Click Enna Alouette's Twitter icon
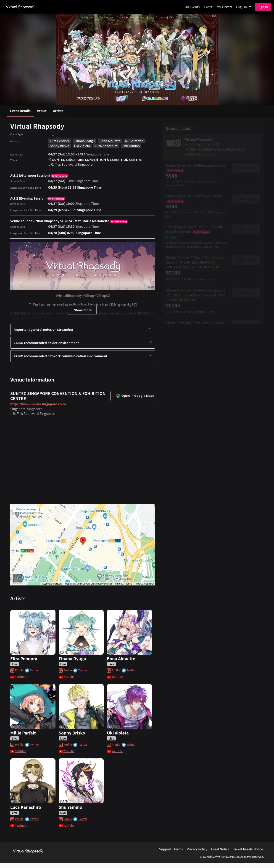The width and height of the screenshot is (274, 868). [124, 670]
